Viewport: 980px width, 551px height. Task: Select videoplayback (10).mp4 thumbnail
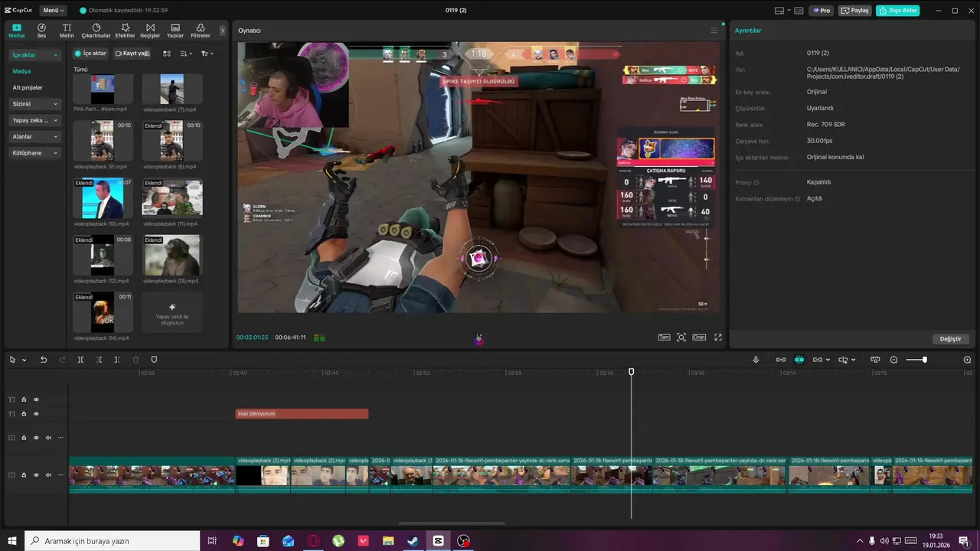(x=103, y=198)
